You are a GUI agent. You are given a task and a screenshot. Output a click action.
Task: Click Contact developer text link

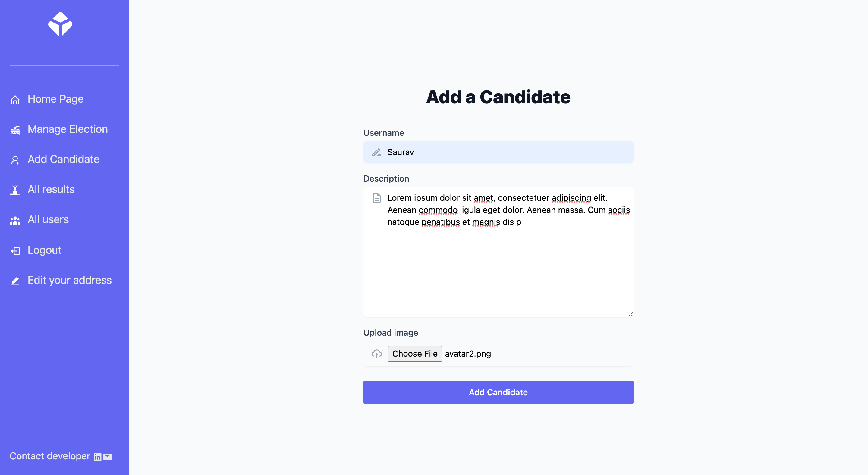[49, 456]
